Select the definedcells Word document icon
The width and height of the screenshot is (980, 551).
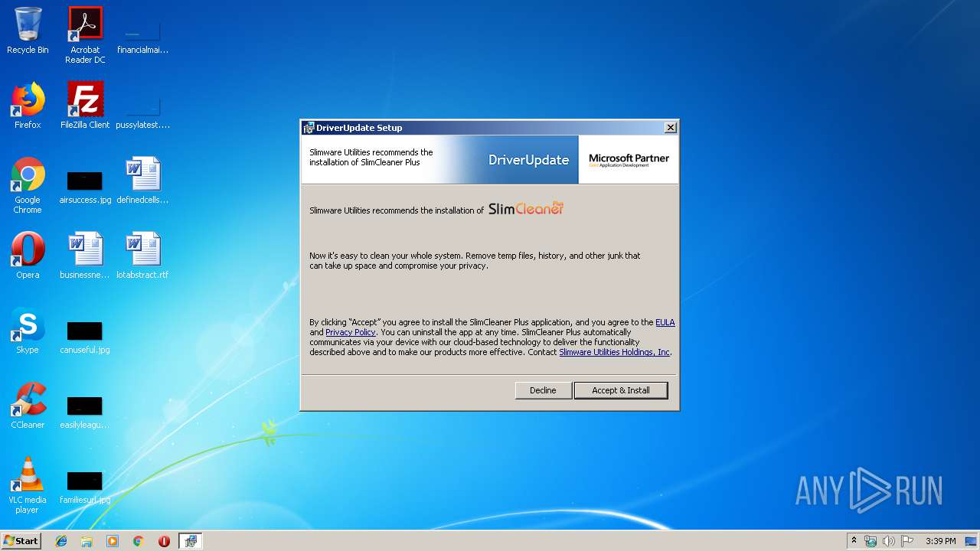(x=142, y=181)
